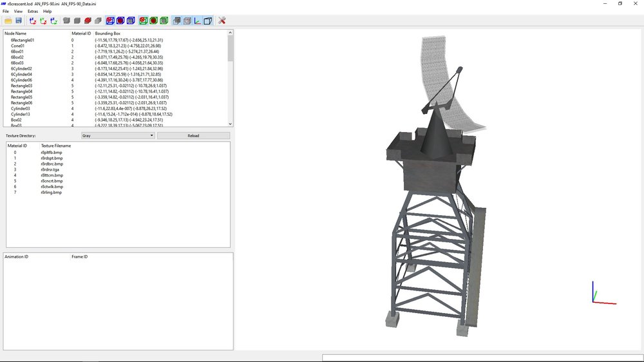Click the red solid cube icon
Screen dimensions: 644x362
pyautogui.click(x=88, y=21)
